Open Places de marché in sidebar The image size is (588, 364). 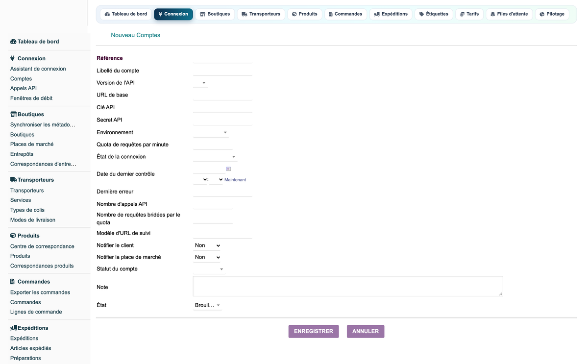(x=32, y=145)
